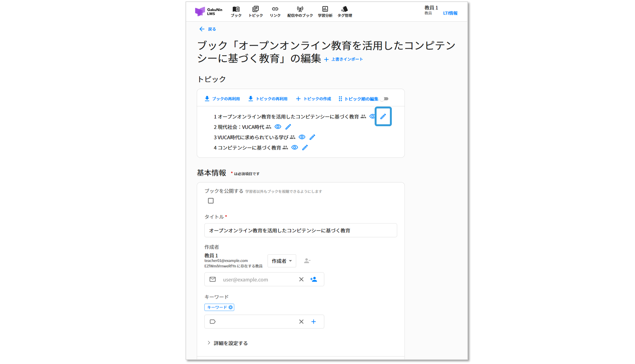Open the タグ管理 menu
The height and width of the screenshot is (364, 635).
click(344, 12)
